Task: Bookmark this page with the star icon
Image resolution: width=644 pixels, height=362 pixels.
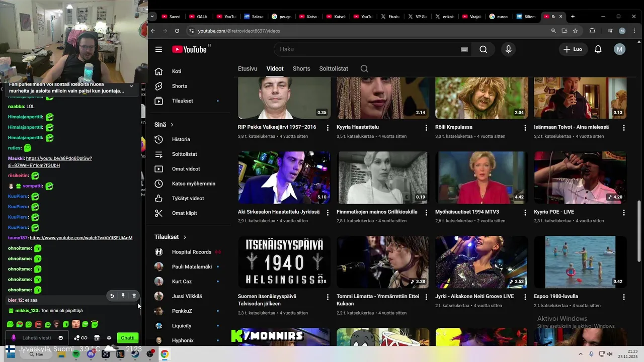Action: coord(575,31)
